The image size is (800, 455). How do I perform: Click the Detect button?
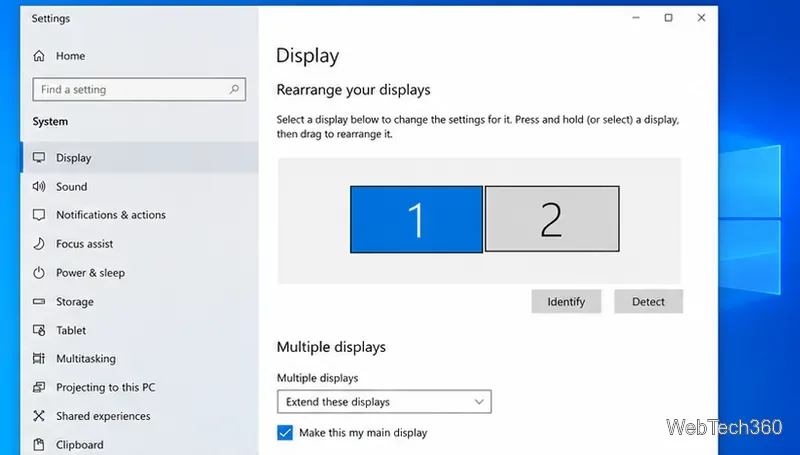click(x=648, y=301)
